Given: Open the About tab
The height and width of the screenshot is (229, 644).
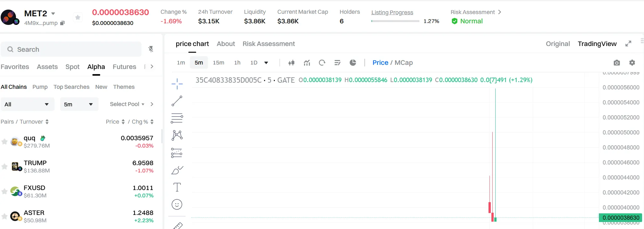Looking at the screenshot, I should pyautogui.click(x=226, y=44).
